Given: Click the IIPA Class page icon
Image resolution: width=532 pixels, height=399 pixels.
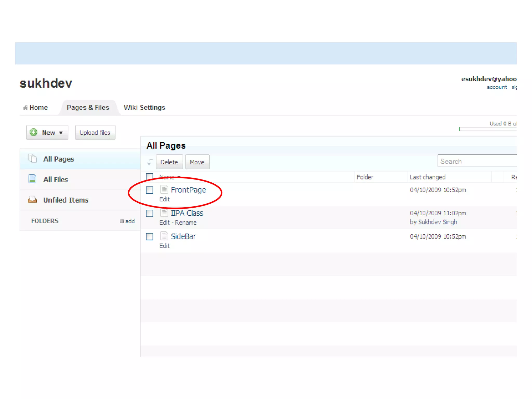Looking at the screenshot, I should coord(164,213).
